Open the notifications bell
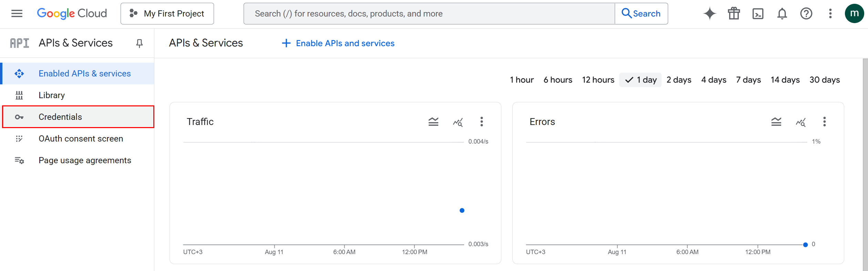Viewport: 868px width, 271px height. click(x=782, y=13)
